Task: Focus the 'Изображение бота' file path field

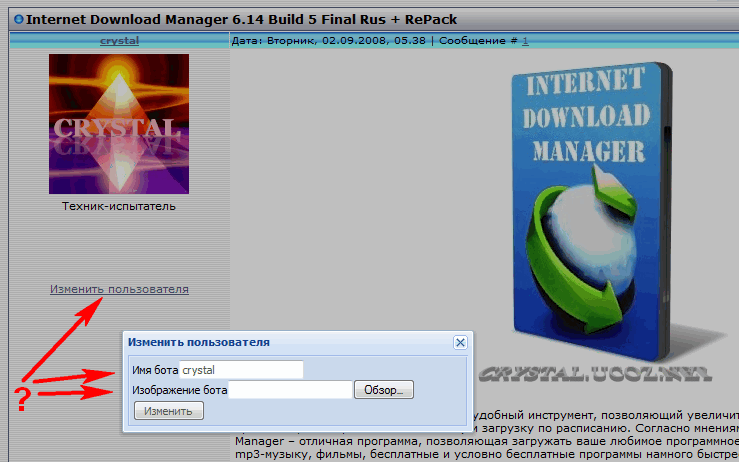Action: pyautogui.click(x=290, y=390)
